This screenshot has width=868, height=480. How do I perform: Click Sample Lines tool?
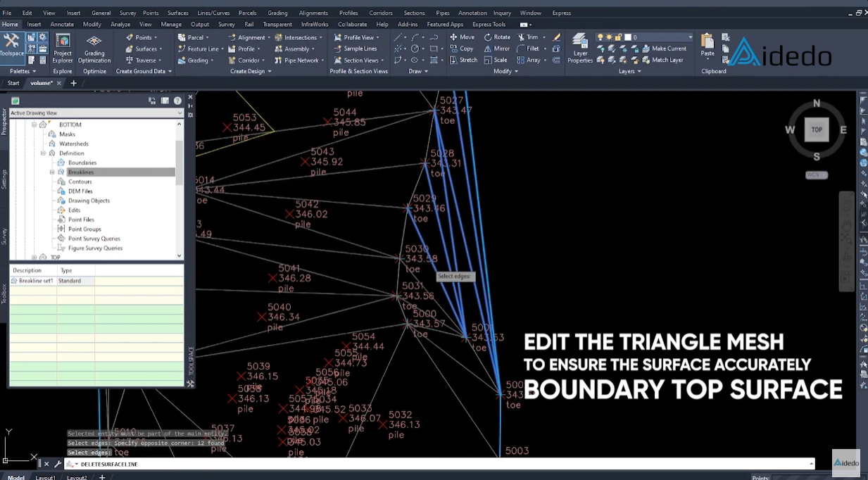pos(355,49)
